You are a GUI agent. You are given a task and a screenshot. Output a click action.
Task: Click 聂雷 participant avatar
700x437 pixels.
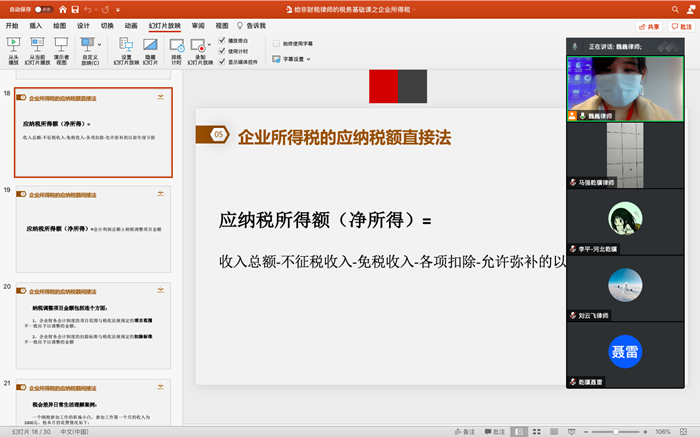point(625,351)
